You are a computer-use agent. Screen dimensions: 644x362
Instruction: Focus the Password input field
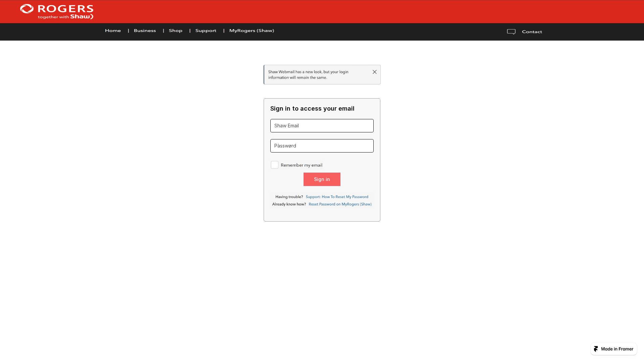click(x=322, y=146)
